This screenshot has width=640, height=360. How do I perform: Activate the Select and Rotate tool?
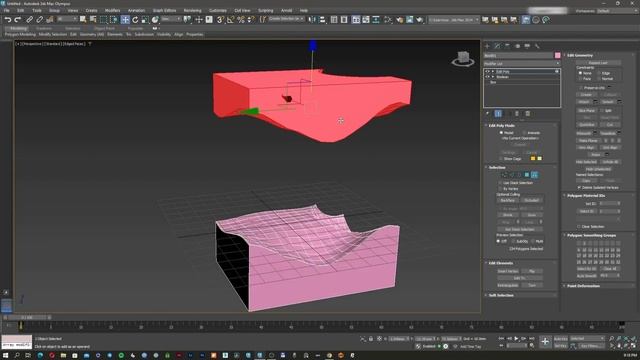[x=135, y=20]
